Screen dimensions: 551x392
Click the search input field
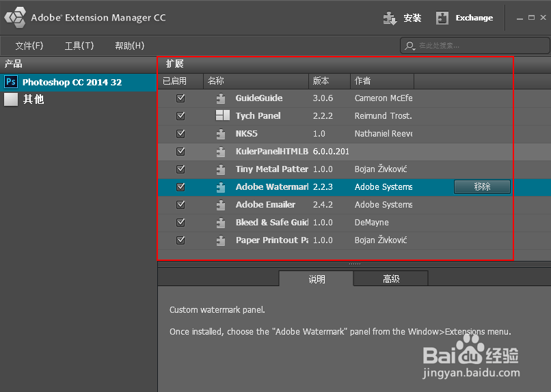coord(474,46)
